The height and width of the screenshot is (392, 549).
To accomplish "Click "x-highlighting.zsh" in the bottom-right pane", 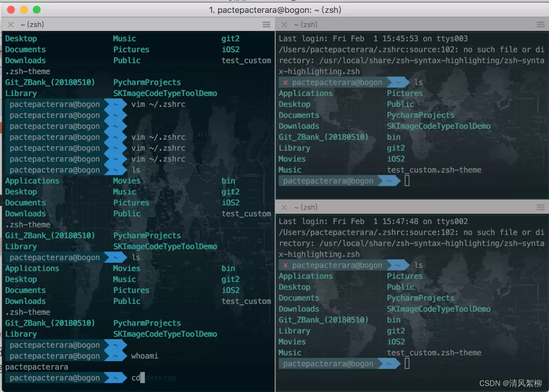I will 319,254.
